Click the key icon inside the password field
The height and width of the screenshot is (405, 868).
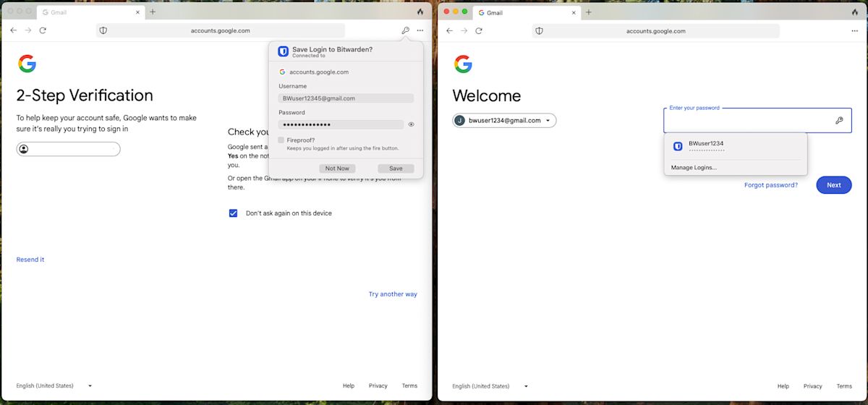pyautogui.click(x=839, y=121)
